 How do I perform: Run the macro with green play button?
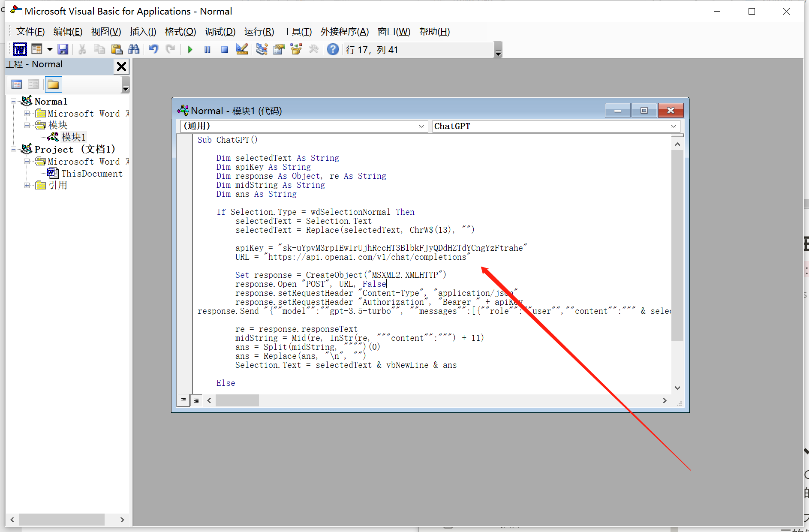190,50
